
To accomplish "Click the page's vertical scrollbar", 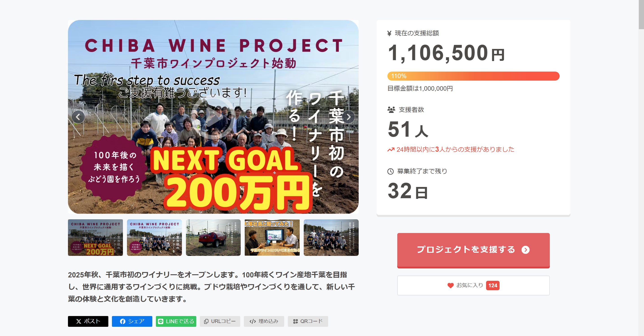I will [x=641, y=15].
